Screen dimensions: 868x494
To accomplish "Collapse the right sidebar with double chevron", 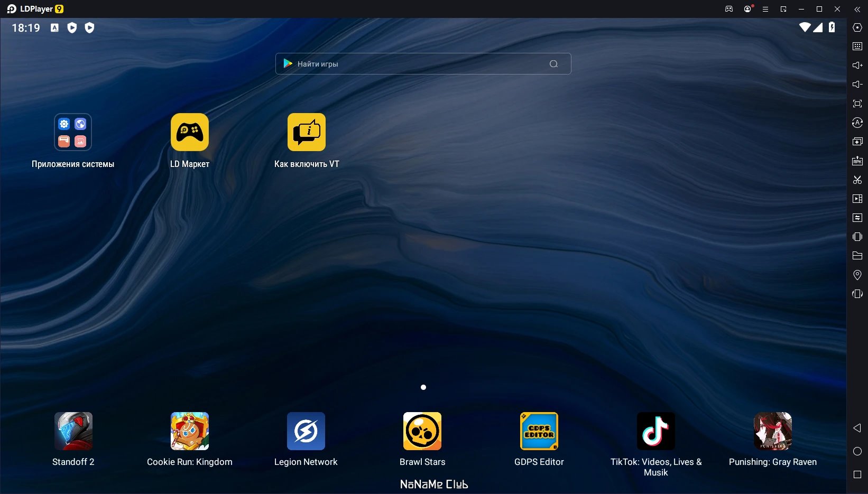I will pos(857,9).
